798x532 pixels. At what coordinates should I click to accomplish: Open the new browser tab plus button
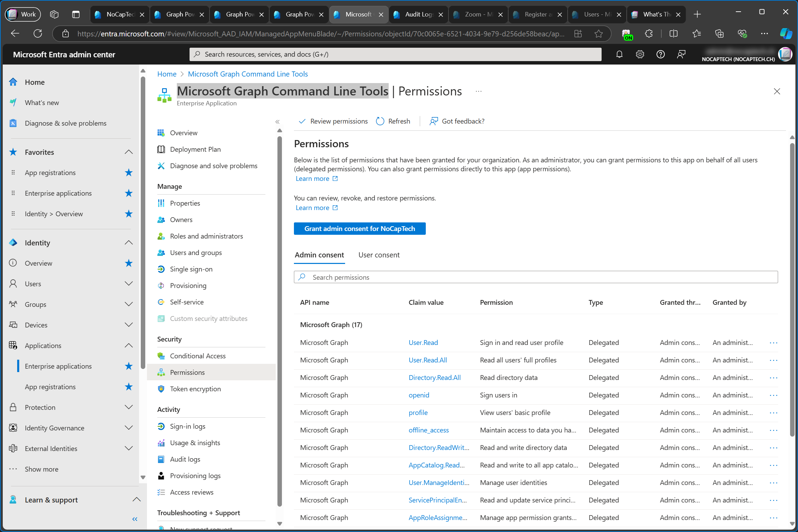click(697, 14)
